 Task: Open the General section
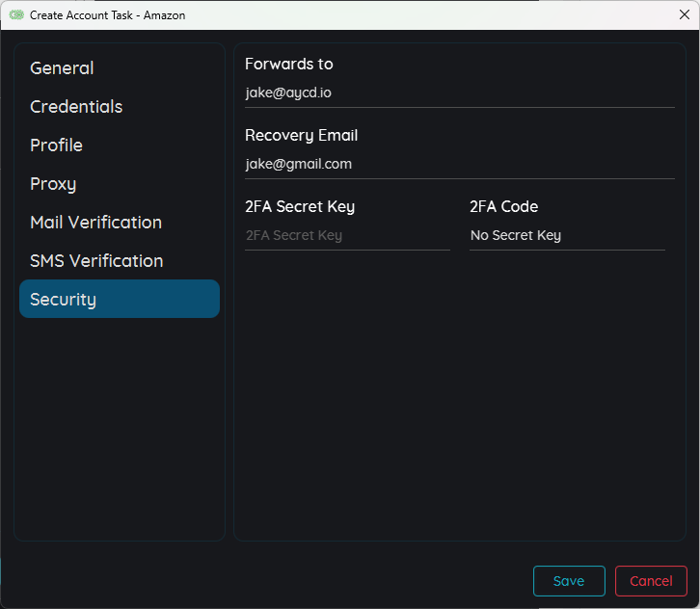(x=62, y=68)
